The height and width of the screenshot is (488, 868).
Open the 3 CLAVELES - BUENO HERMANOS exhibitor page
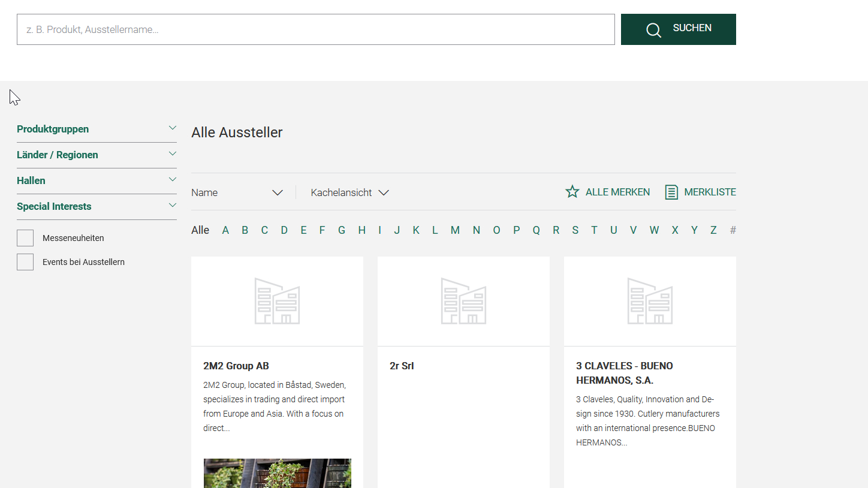point(624,373)
